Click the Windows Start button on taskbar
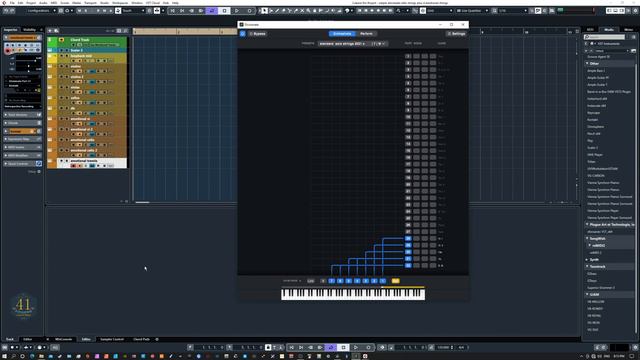This screenshot has height=360, width=640. click(x=4, y=356)
